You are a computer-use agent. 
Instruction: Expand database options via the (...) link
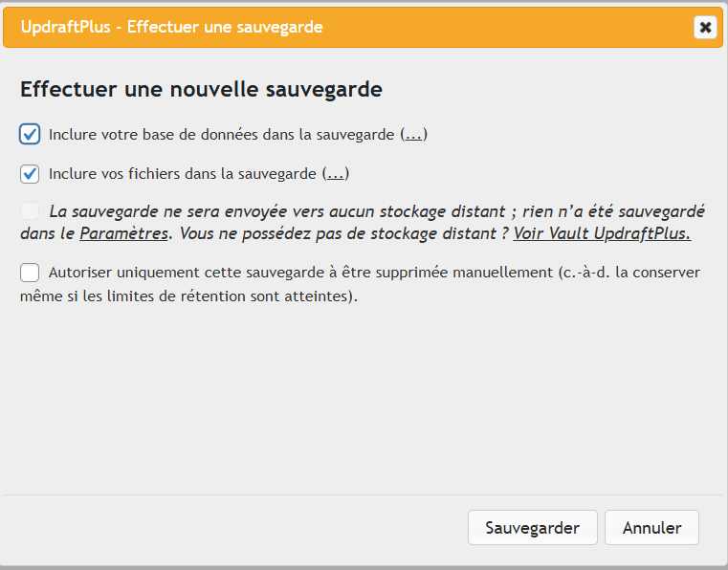click(413, 135)
